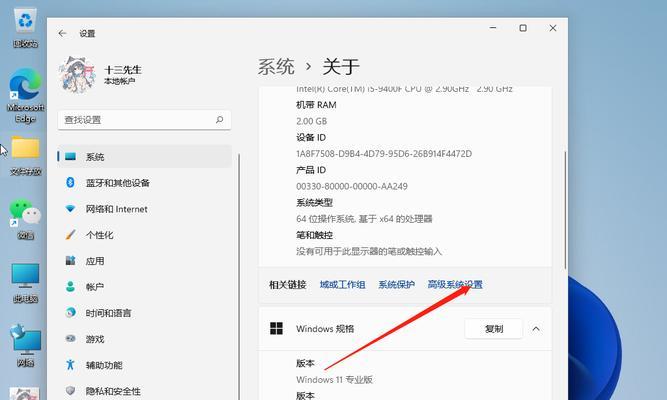
Task: Open 蓝牙和其他设备 settings
Action: pos(145,183)
